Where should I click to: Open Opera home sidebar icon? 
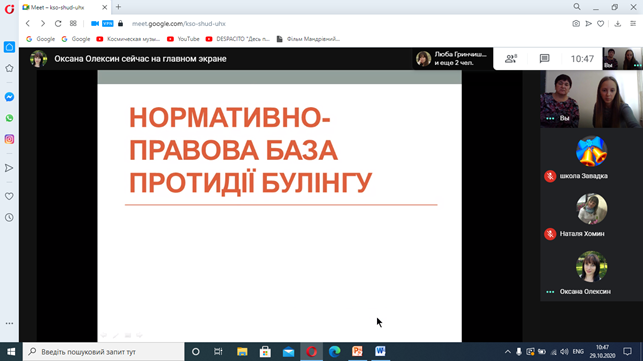click(9, 47)
